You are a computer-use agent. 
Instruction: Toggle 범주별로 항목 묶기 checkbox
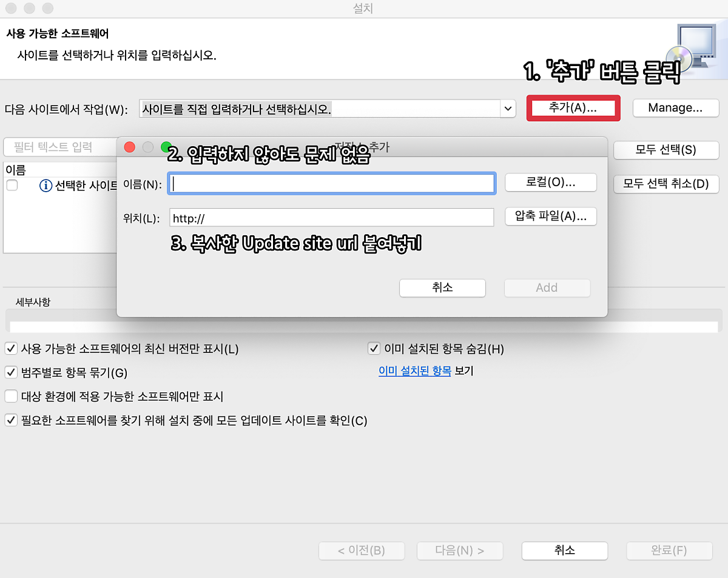point(11,372)
